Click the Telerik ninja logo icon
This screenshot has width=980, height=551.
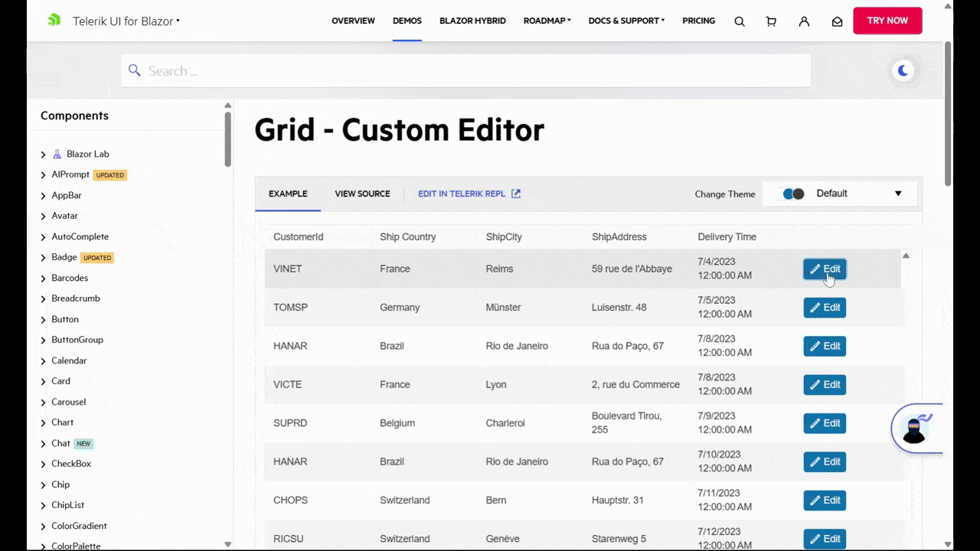(x=54, y=21)
